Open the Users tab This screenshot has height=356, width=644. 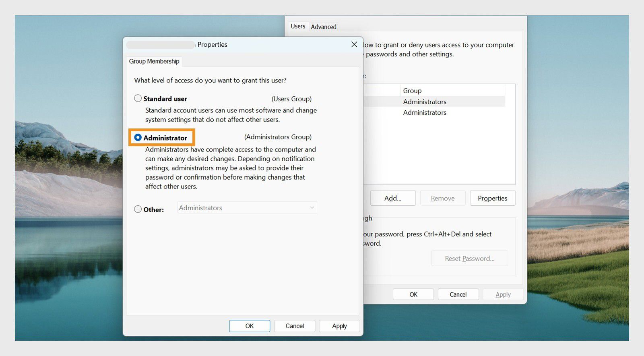coord(298,26)
